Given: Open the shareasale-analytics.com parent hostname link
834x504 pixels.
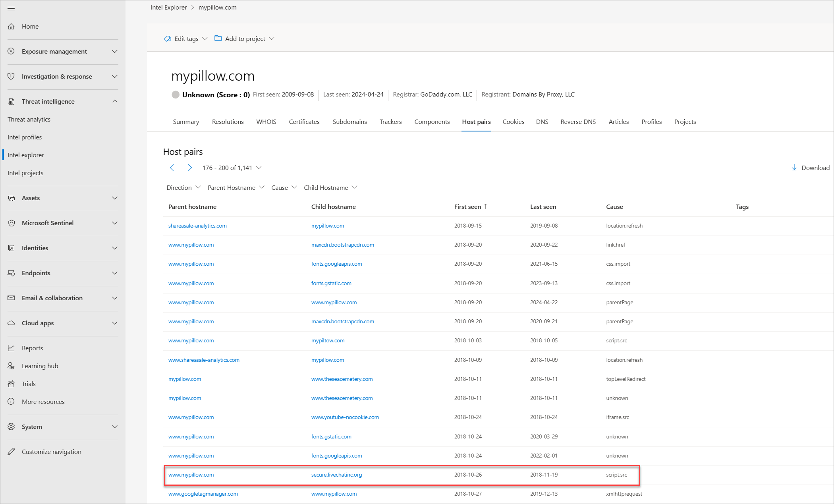Looking at the screenshot, I should [197, 226].
